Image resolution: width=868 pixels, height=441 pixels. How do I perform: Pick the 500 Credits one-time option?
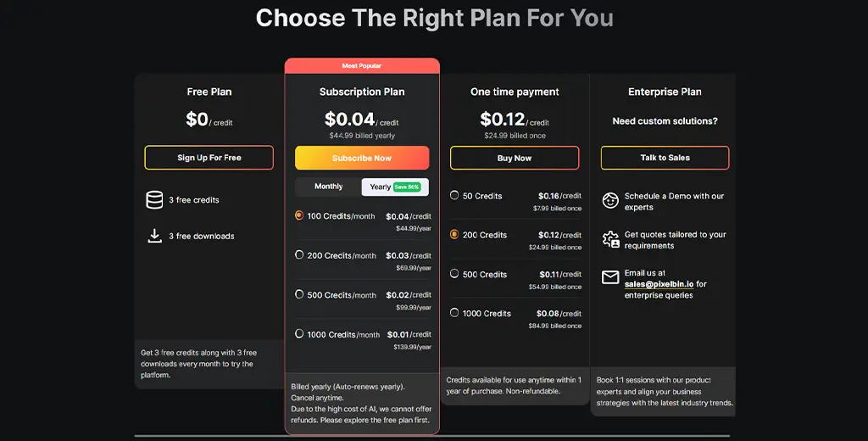454,274
